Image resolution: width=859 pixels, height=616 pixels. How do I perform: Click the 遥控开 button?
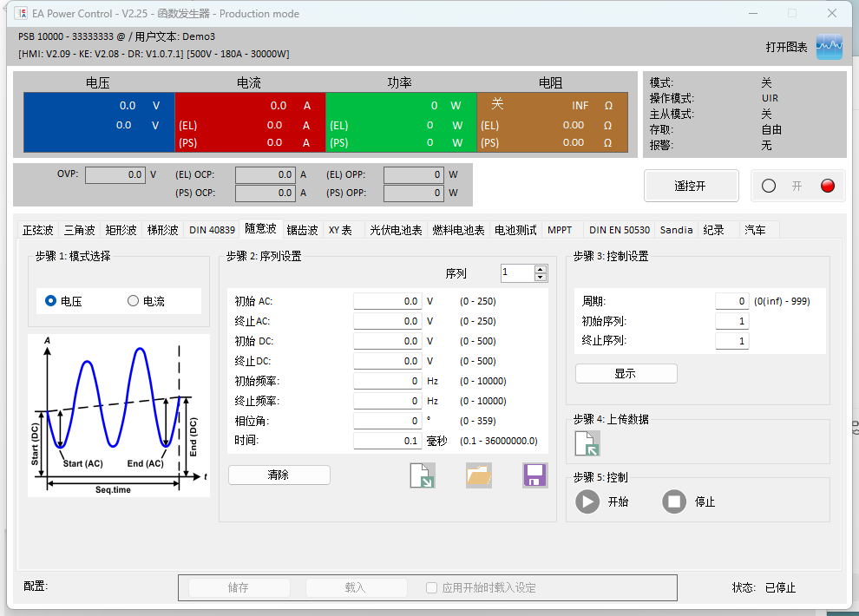(x=691, y=186)
